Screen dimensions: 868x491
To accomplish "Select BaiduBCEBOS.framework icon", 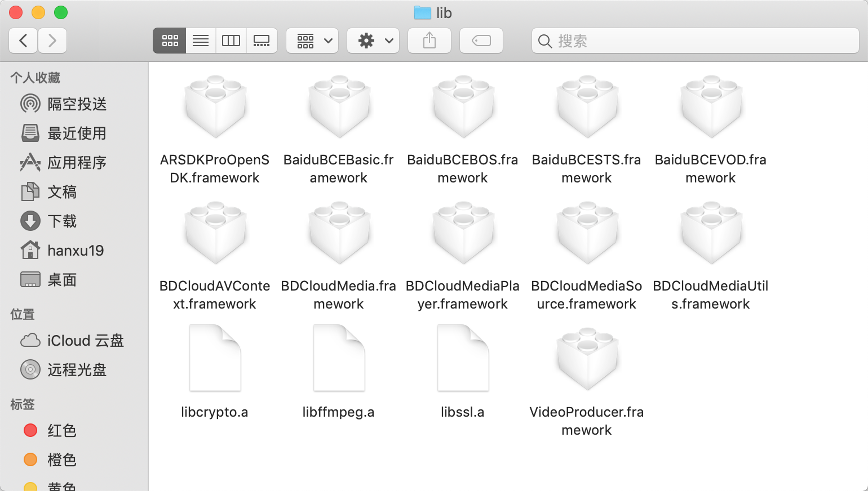I will click(463, 106).
